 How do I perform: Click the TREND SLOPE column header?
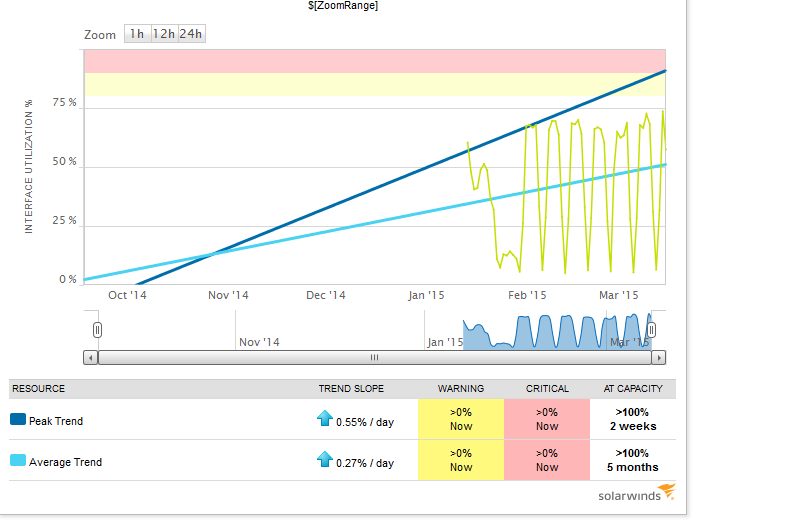click(x=351, y=388)
